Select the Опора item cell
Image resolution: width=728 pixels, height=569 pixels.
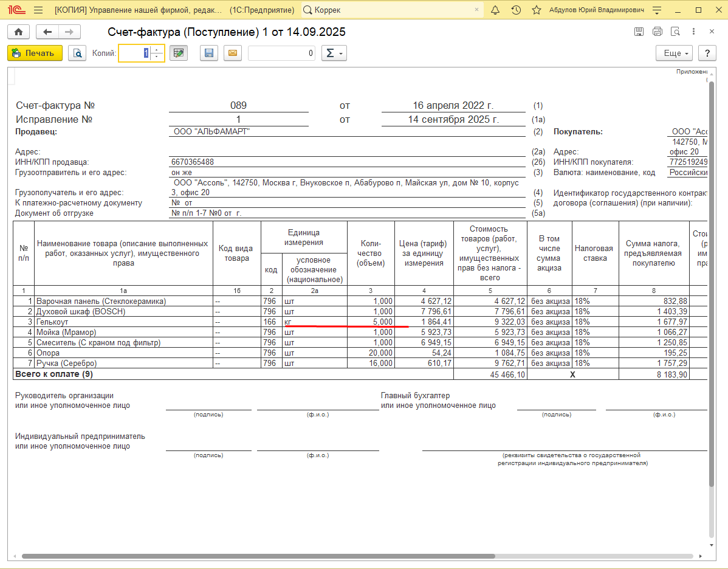(123, 353)
